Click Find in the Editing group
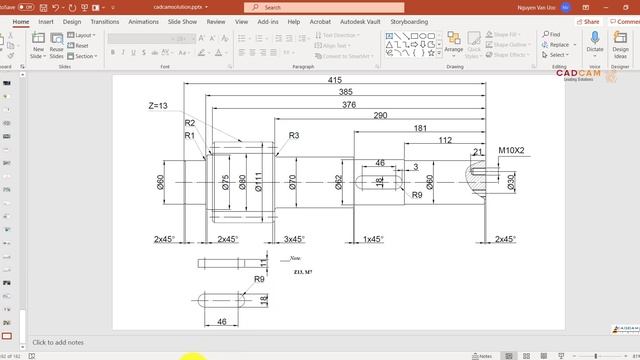 (x=551, y=34)
